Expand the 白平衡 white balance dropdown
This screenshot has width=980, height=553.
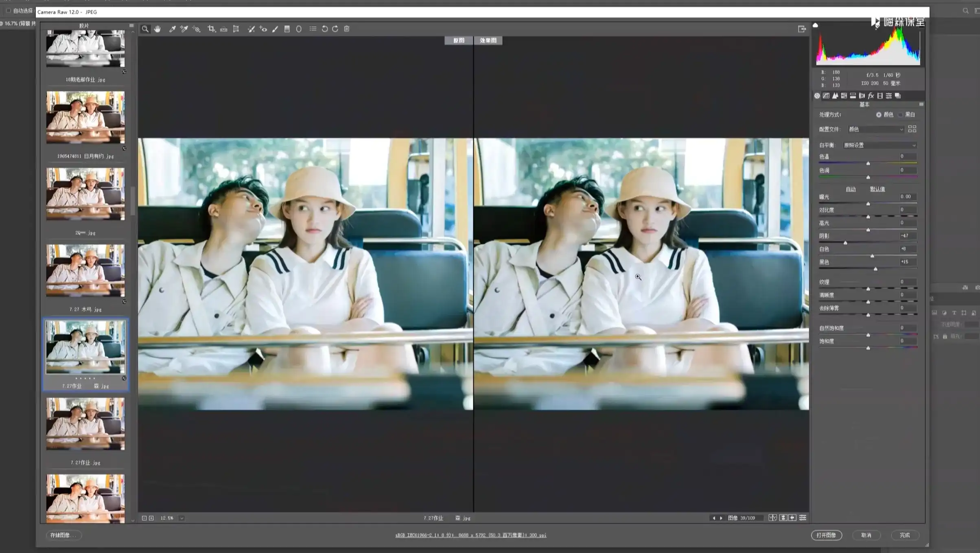click(879, 145)
